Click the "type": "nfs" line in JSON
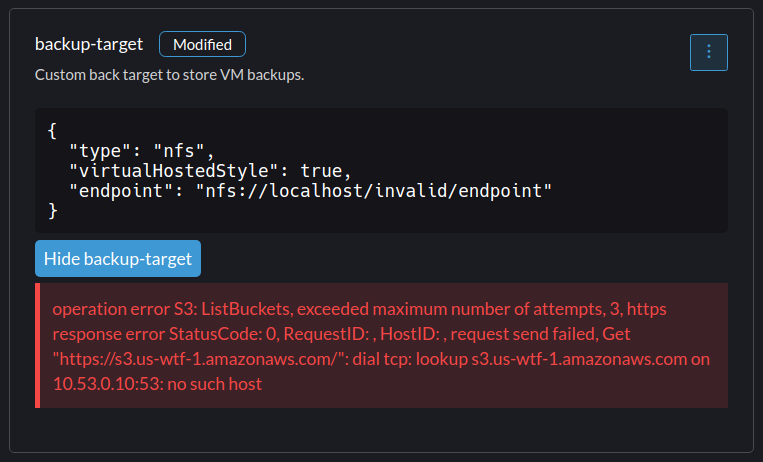Viewport: 763px width, 462px height. pos(142,151)
